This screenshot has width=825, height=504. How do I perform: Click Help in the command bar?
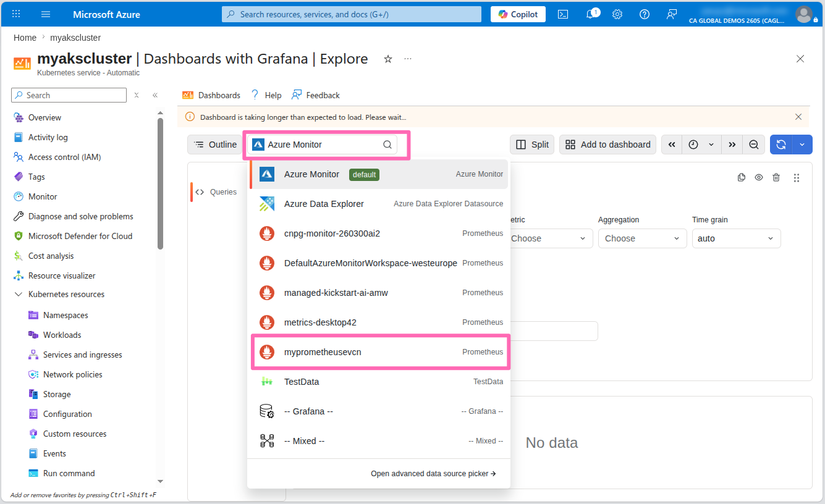[266, 95]
